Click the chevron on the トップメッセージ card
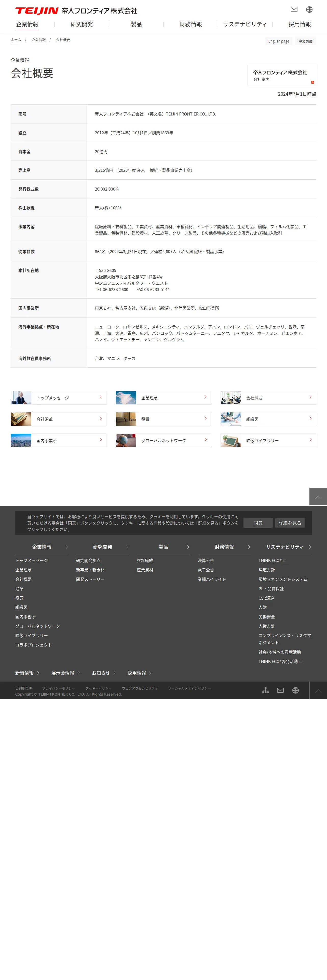This screenshot has height=980, width=327. pyautogui.click(x=101, y=397)
